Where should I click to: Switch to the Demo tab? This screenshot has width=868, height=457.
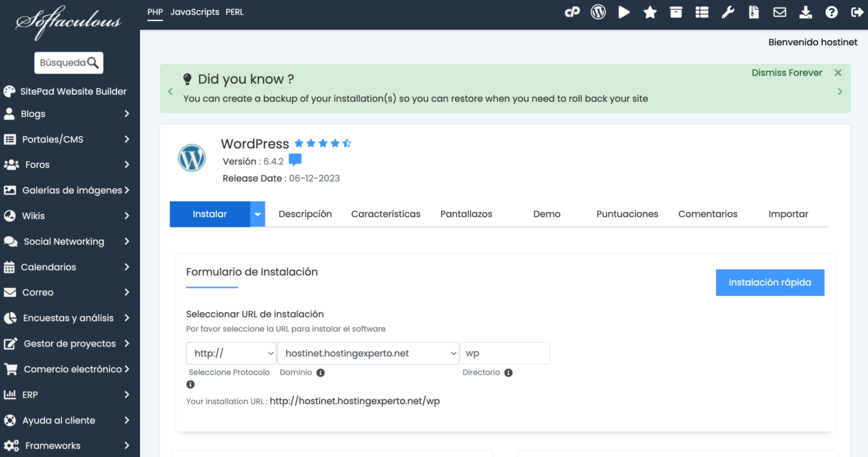tap(547, 214)
